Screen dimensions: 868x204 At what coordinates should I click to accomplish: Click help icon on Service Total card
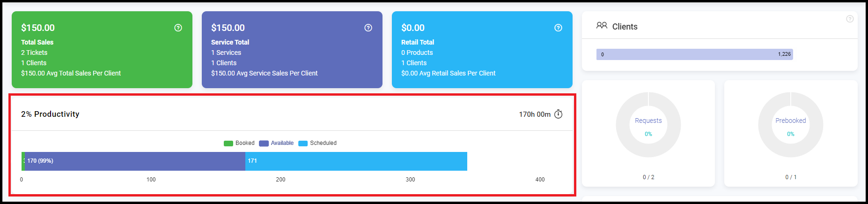pos(368,28)
